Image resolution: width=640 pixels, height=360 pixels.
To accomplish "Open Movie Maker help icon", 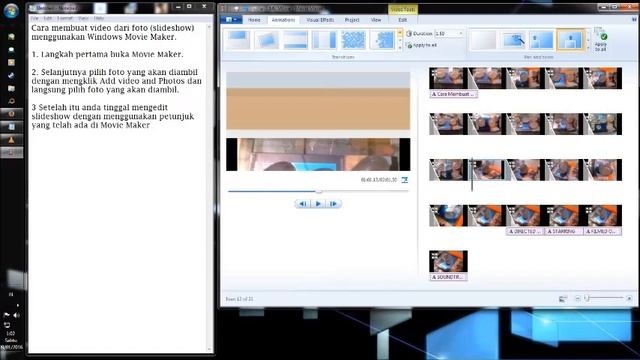I will coord(635,19).
